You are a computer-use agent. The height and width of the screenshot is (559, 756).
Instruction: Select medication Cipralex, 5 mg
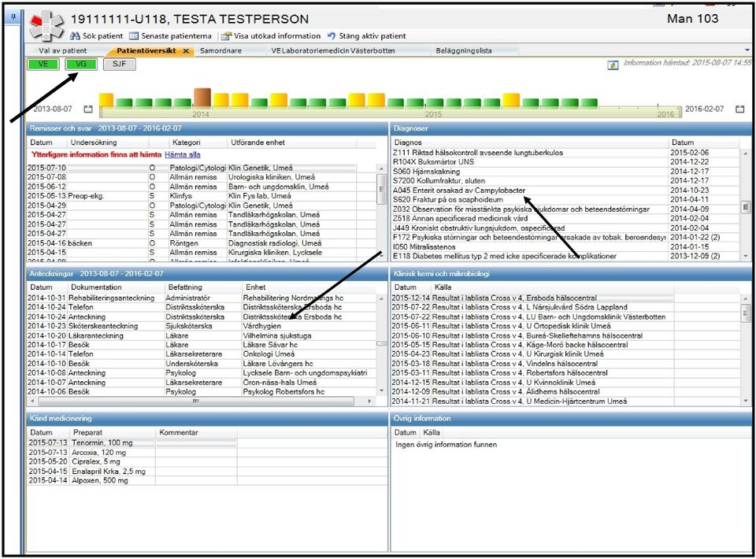[x=207, y=461]
